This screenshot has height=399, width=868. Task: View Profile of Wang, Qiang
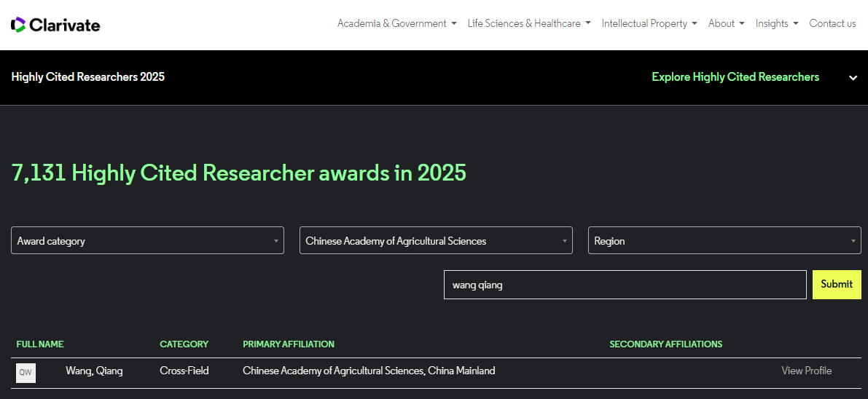click(807, 371)
